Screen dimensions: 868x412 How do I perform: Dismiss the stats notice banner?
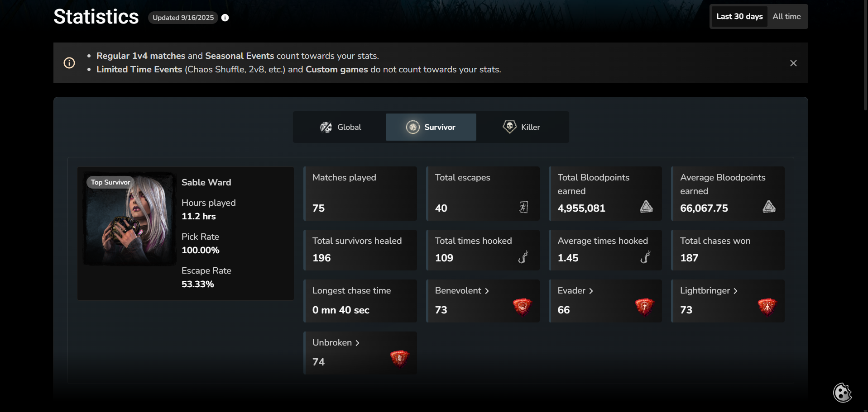(793, 63)
